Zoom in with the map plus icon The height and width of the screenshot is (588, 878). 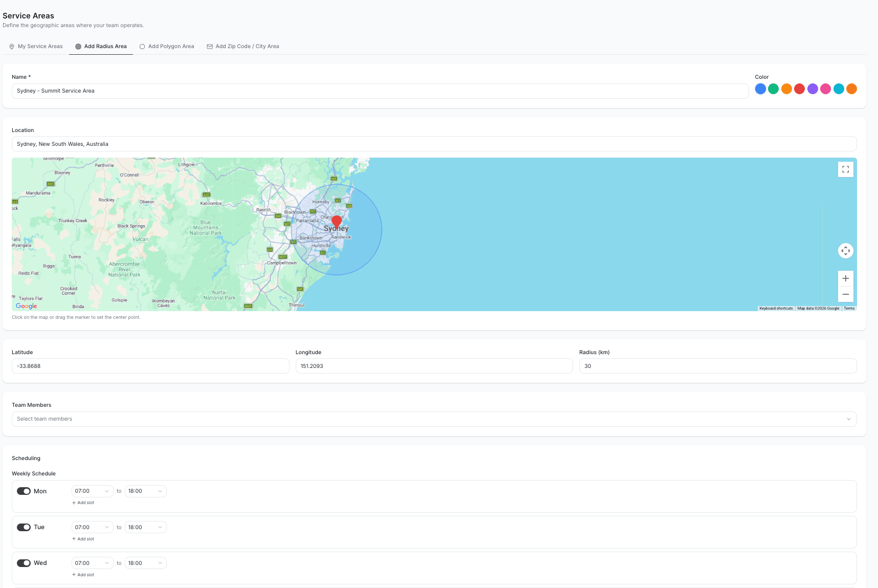tap(845, 278)
